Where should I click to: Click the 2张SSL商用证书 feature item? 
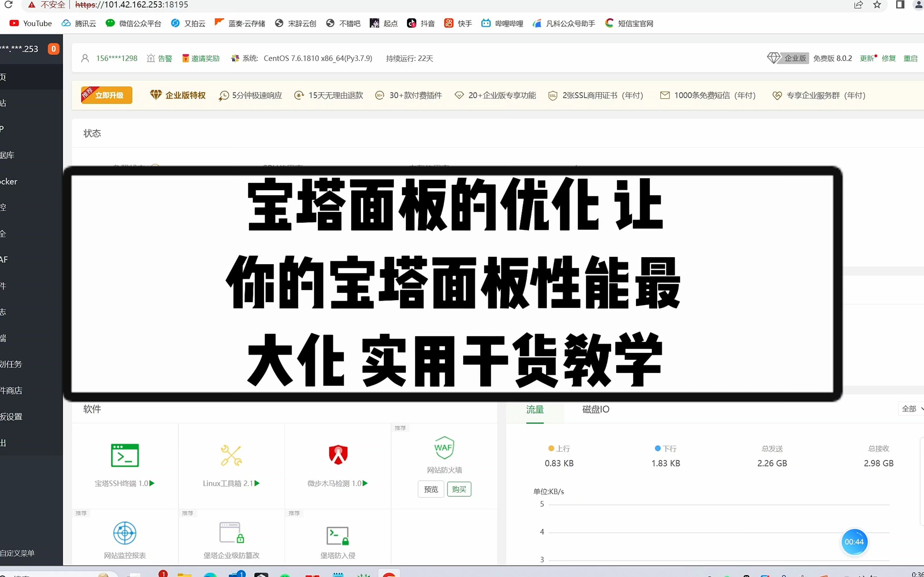pyautogui.click(x=596, y=95)
